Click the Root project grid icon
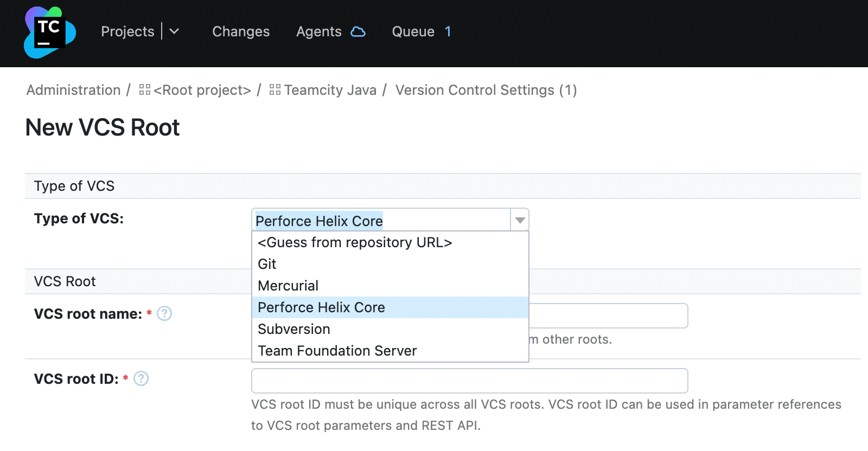This screenshot has height=451, width=868. click(145, 90)
